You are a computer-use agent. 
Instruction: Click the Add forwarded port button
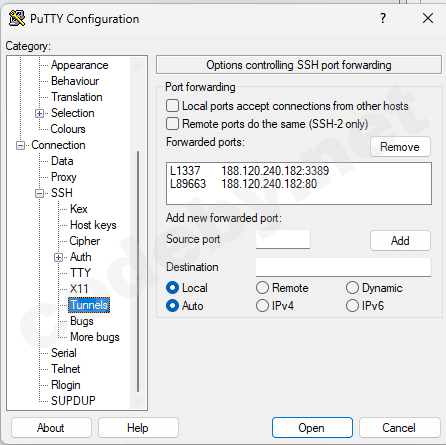pyautogui.click(x=400, y=240)
